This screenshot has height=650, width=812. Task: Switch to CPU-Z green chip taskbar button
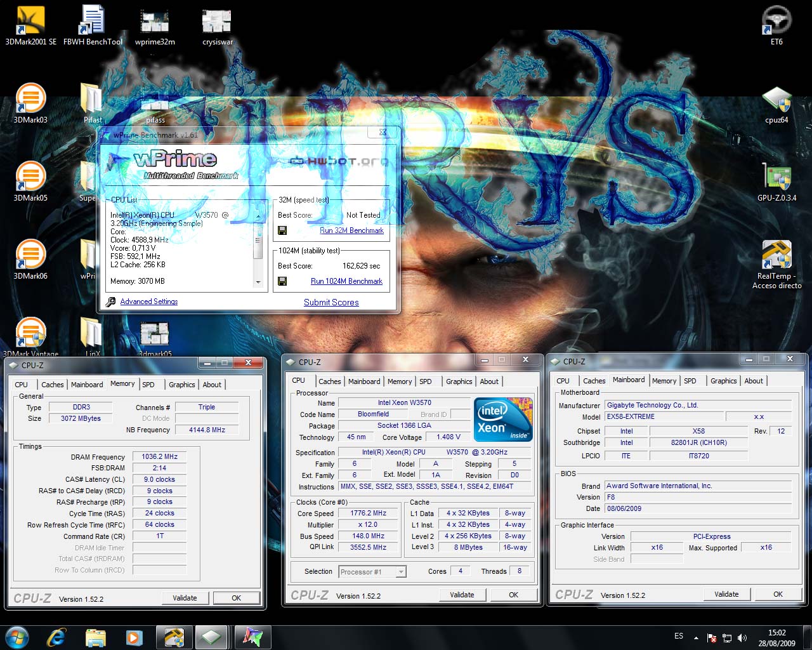pyautogui.click(x=211, y=637)
